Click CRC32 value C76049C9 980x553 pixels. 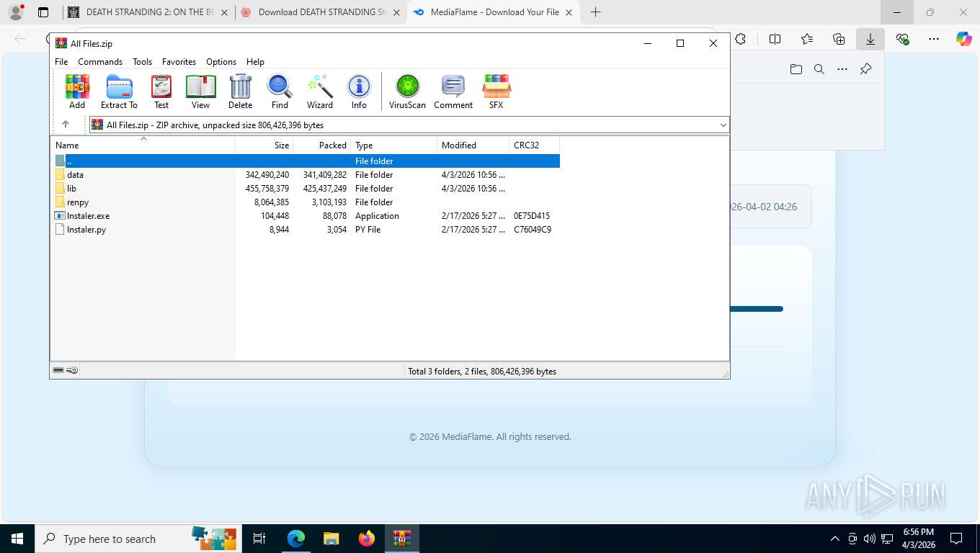(x=533, y=230)
